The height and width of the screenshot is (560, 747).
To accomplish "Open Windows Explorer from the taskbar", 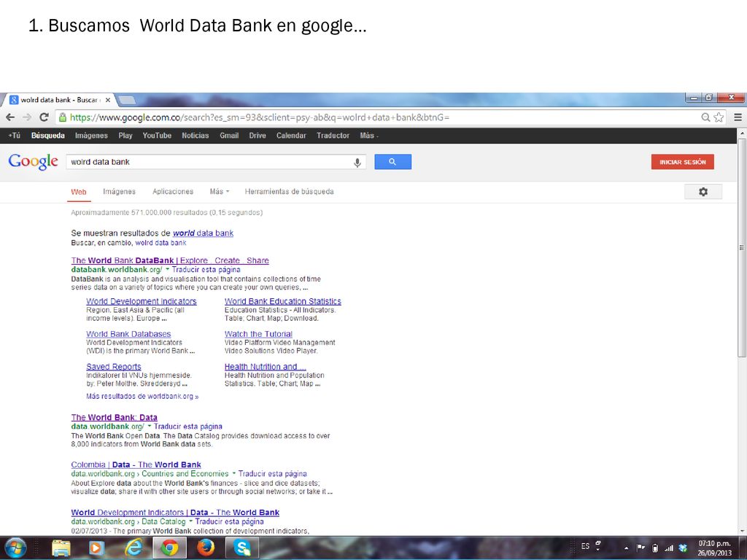I will tap(61, 548).
